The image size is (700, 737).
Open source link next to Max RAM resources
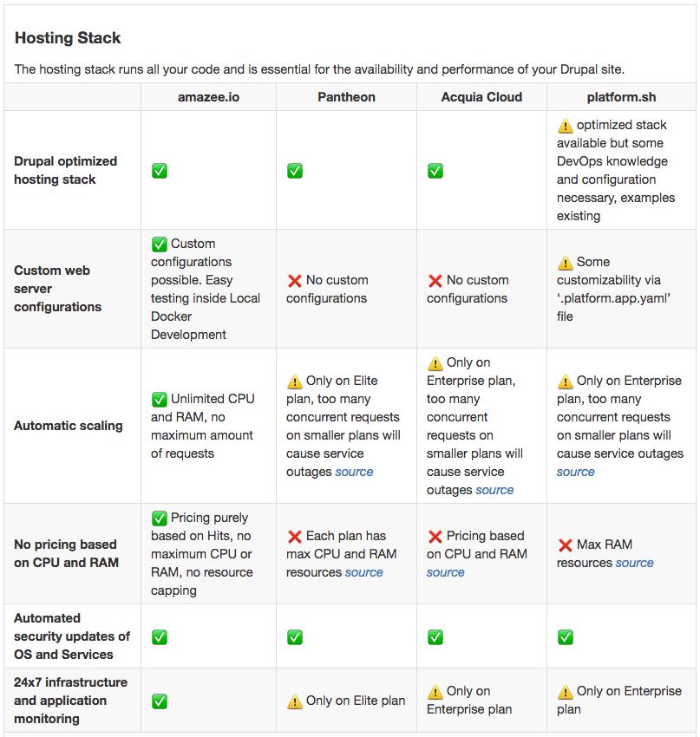[634, 563]
